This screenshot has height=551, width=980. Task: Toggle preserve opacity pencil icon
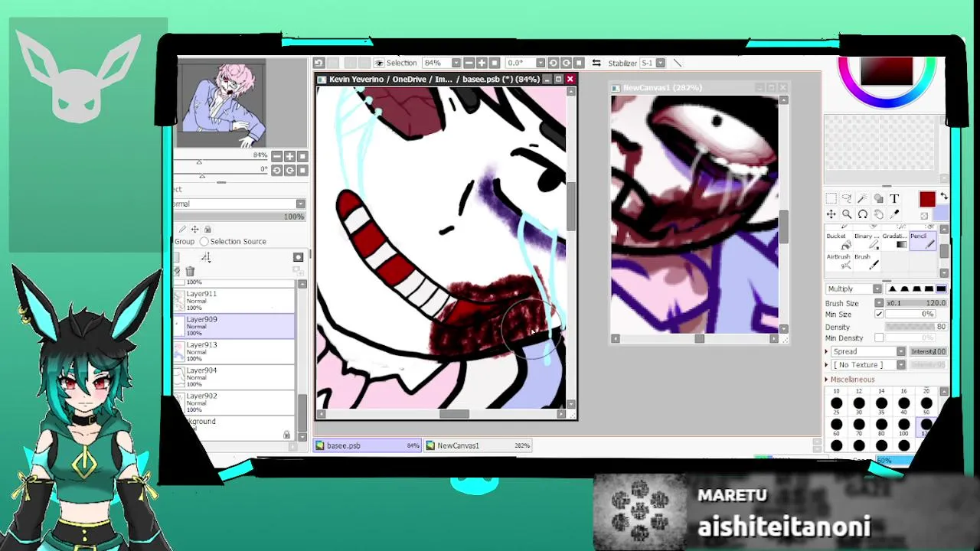182,229
